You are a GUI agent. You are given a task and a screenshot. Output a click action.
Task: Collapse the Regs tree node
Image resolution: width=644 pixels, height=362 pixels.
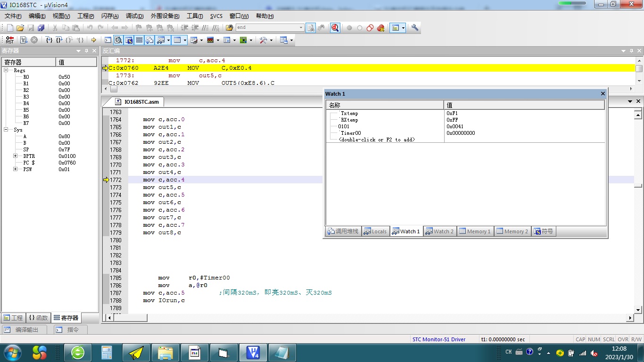pos(7,70)
